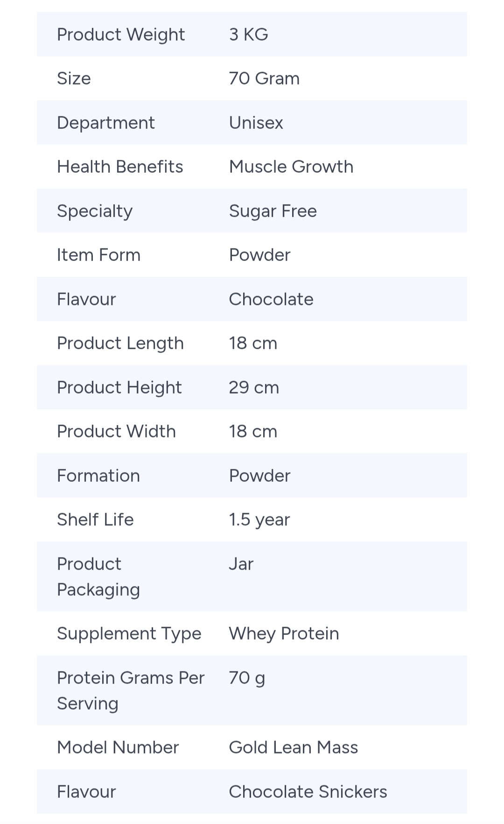This screenshot has height=824, width=504.
Task: Select the 29 cm height value
Action: (x=254, y=387)
